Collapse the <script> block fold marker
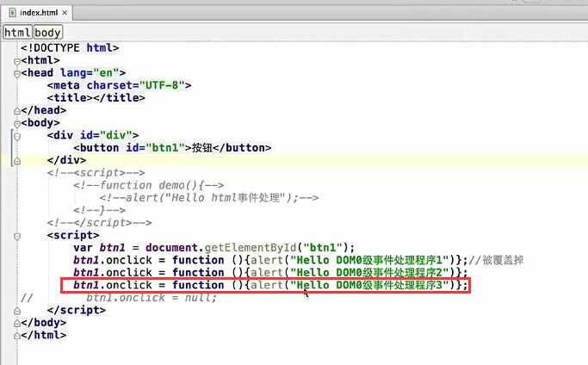The width and height of the screenshot is (588, 365). (x=17, y=237)
